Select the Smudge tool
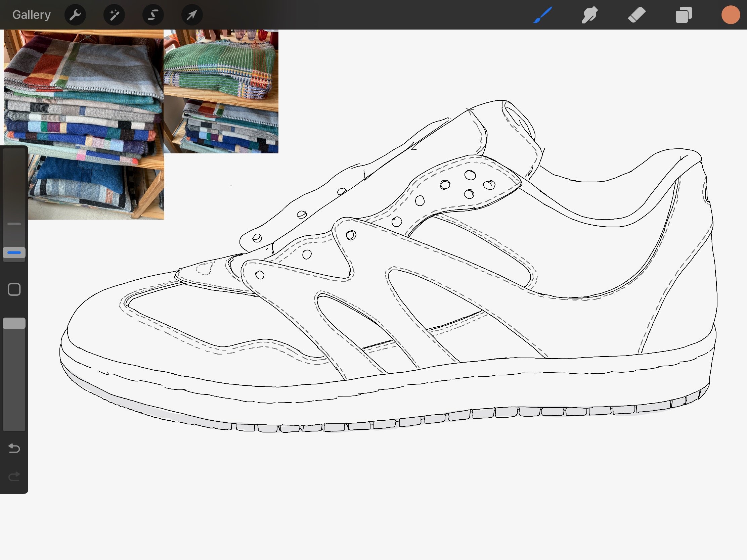747x560 pixels. point(589,15)
